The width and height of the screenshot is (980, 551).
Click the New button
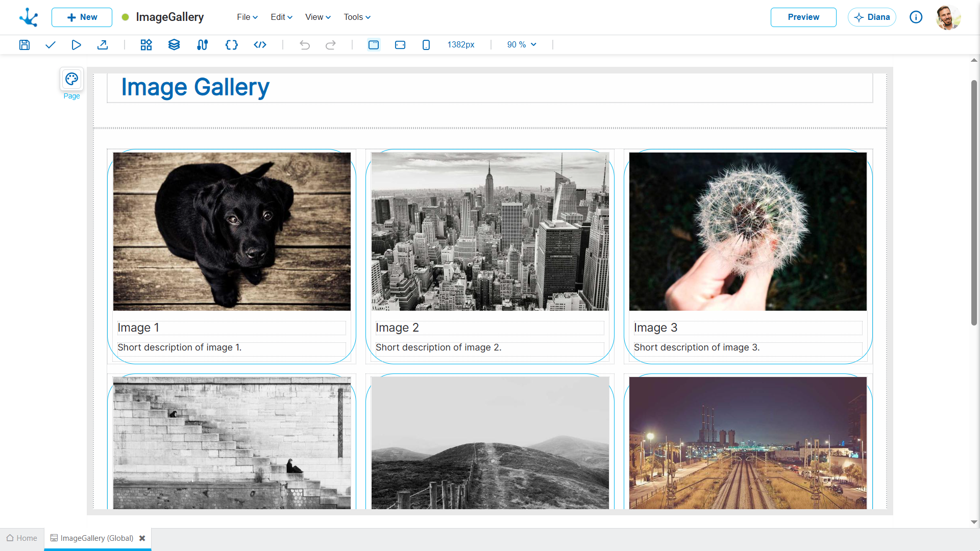click(82, 17)
